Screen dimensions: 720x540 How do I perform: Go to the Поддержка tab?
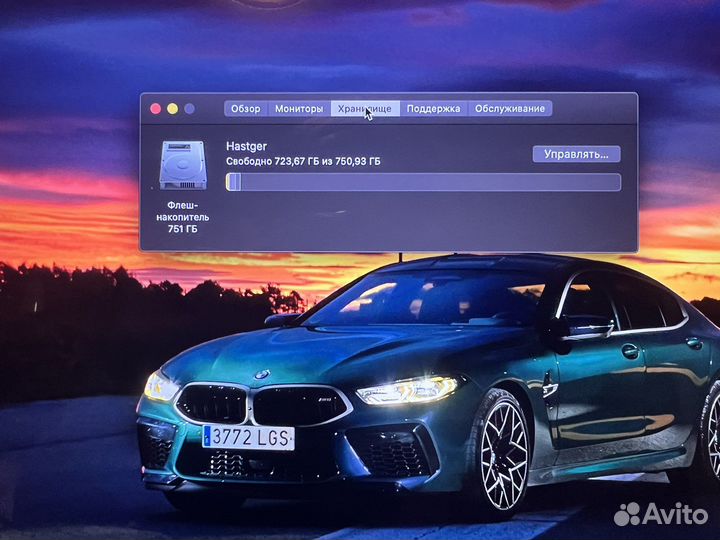[433, 109]
